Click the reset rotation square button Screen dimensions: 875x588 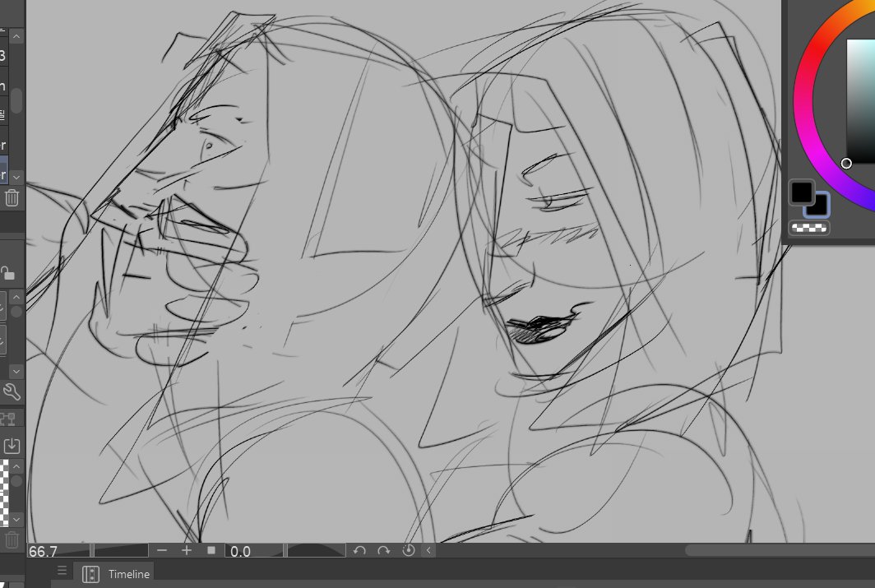[x=211, y=551]
